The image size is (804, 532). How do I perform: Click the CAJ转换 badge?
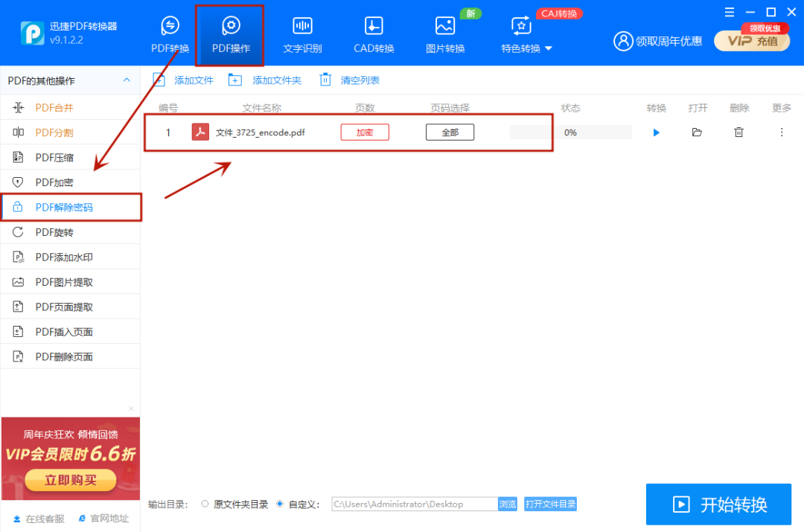pos(559,13)
